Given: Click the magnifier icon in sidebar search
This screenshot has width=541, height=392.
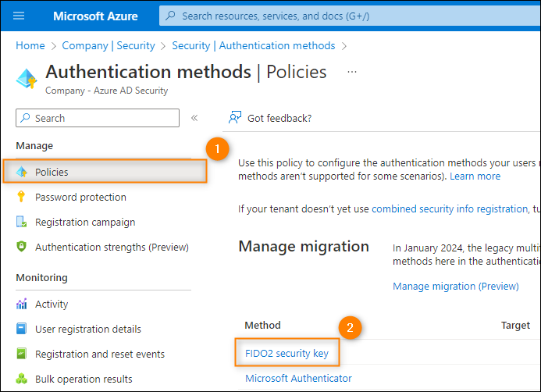Looking at the screenshot, I should (x=25, y=118).
